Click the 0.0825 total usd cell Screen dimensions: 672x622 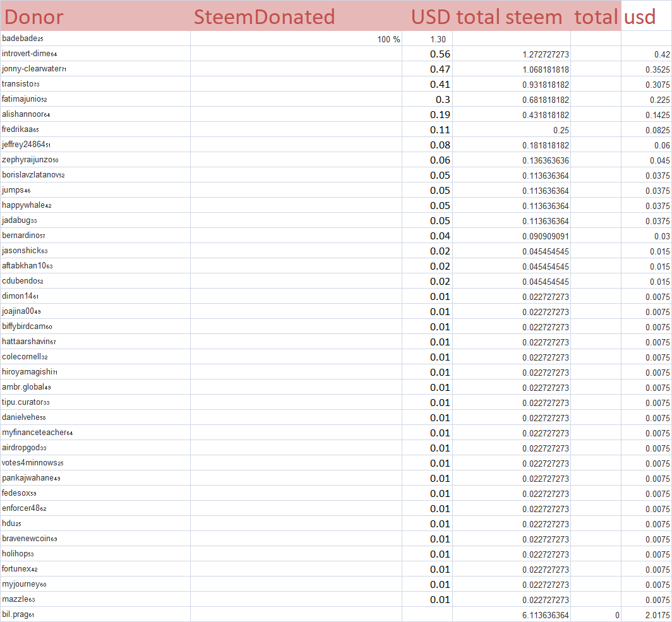coord(647,129)
